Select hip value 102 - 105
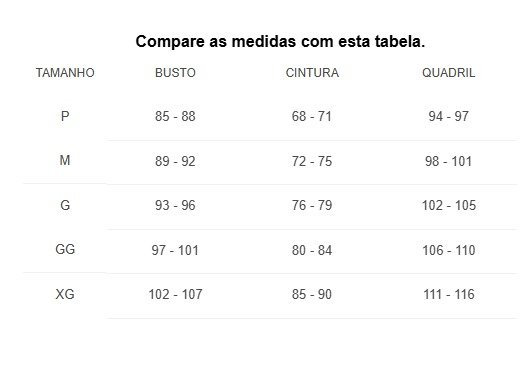This screenshot has height=365, width=523. (x=449, y=205)
